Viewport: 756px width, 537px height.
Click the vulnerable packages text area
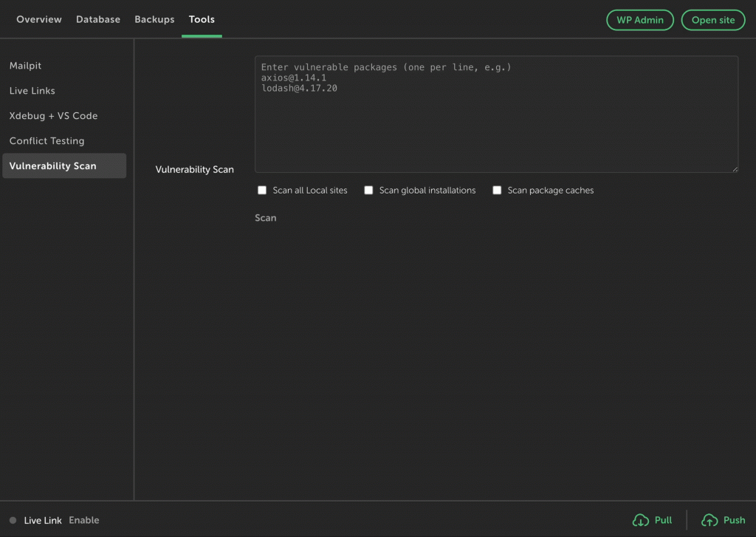click(x=495, y=113)
